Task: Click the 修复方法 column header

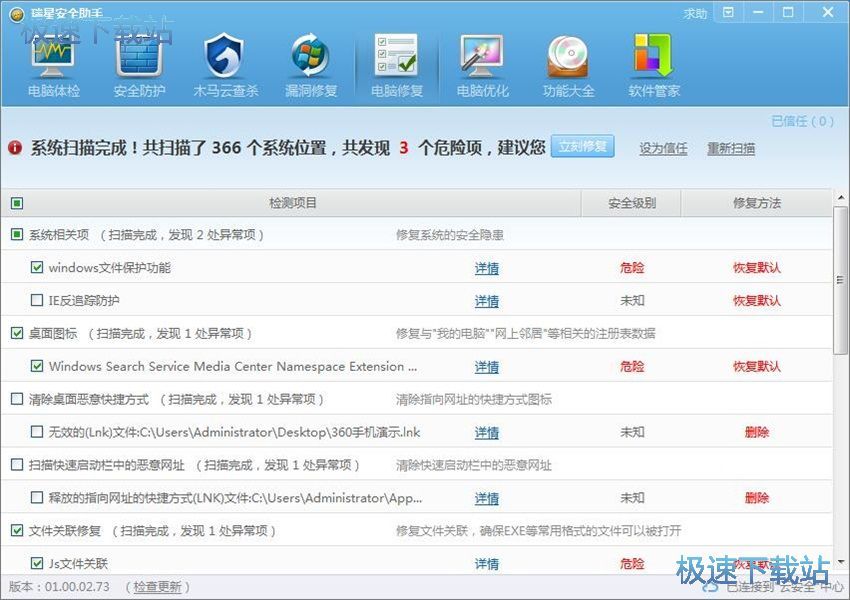Action: pyautogui.click(x=757, y=203)
